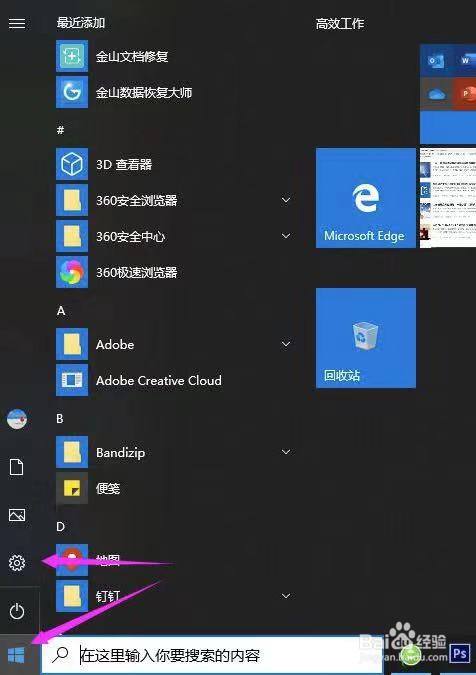Click the Power icon

[17, 611]
